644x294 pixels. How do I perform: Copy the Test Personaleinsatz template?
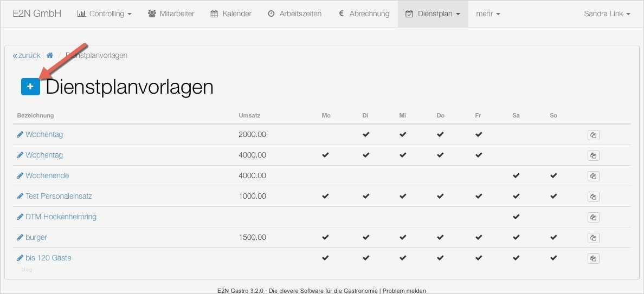(x=593, y=197)
